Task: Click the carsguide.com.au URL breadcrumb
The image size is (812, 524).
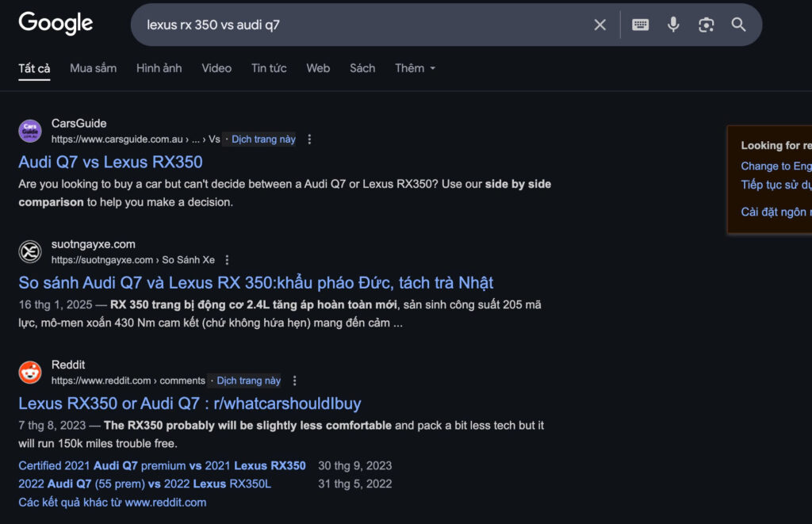Action: [135, 140]
